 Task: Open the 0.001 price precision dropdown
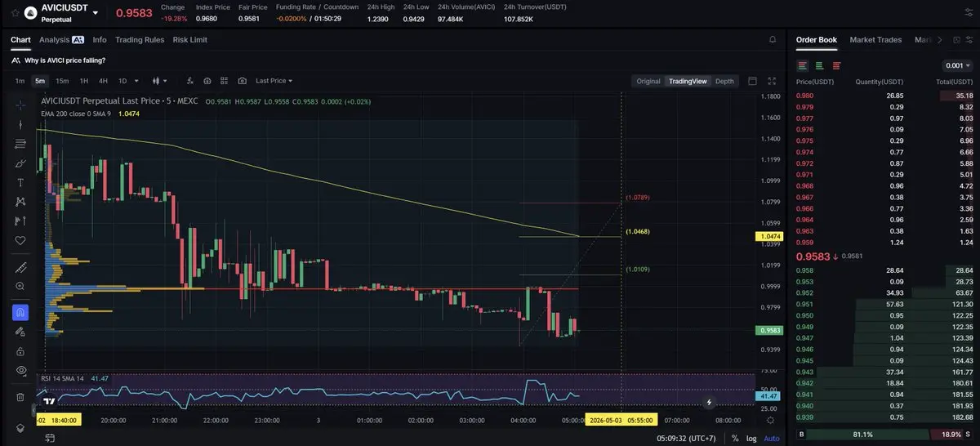957,65
